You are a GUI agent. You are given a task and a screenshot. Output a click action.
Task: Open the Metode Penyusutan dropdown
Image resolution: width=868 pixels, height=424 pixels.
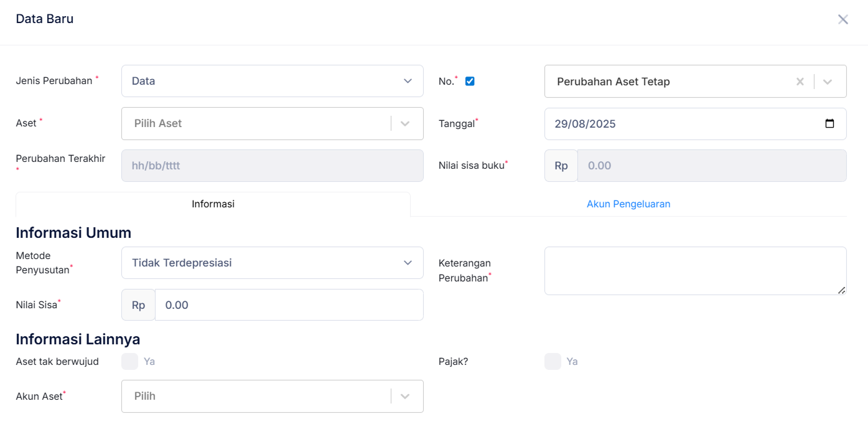(x=272, y=263)
